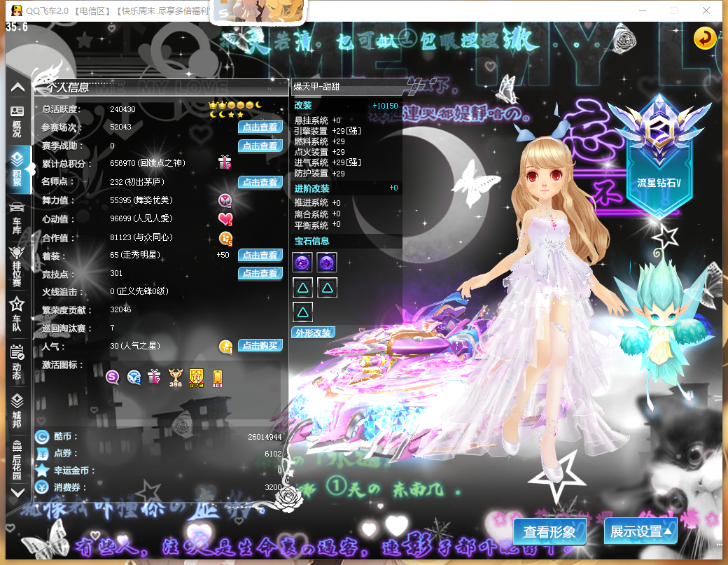Click the 人气 star badge icon

[225, 347]
